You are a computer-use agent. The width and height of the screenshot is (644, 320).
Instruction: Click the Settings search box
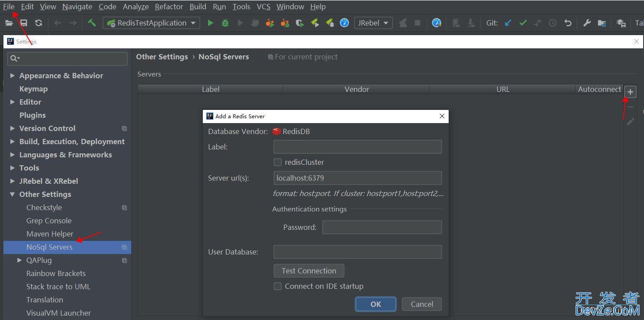pyautogui.click(x=68, y=58)
